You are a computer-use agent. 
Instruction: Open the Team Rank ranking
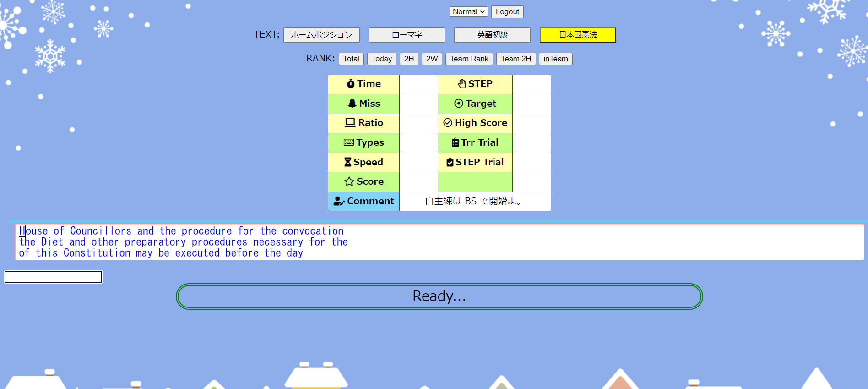[x=469, y=59]
